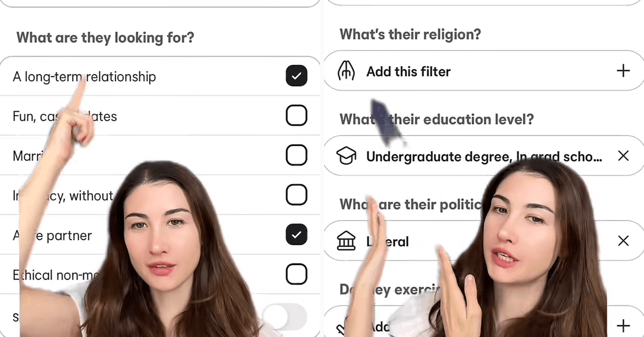
Task: Uncheck the long-term relationship checkbox
Action: pos(296,76)
